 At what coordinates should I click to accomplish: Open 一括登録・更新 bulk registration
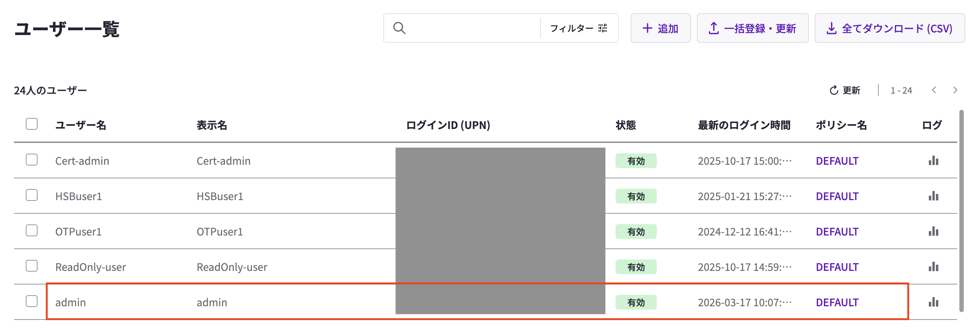click(752, 28)
